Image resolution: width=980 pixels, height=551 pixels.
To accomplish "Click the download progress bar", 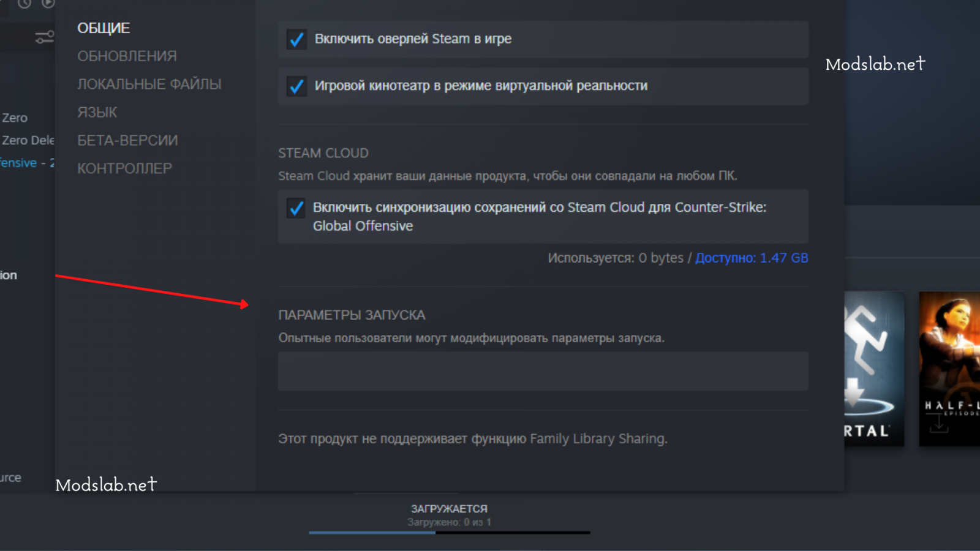I will pos(450,533).
